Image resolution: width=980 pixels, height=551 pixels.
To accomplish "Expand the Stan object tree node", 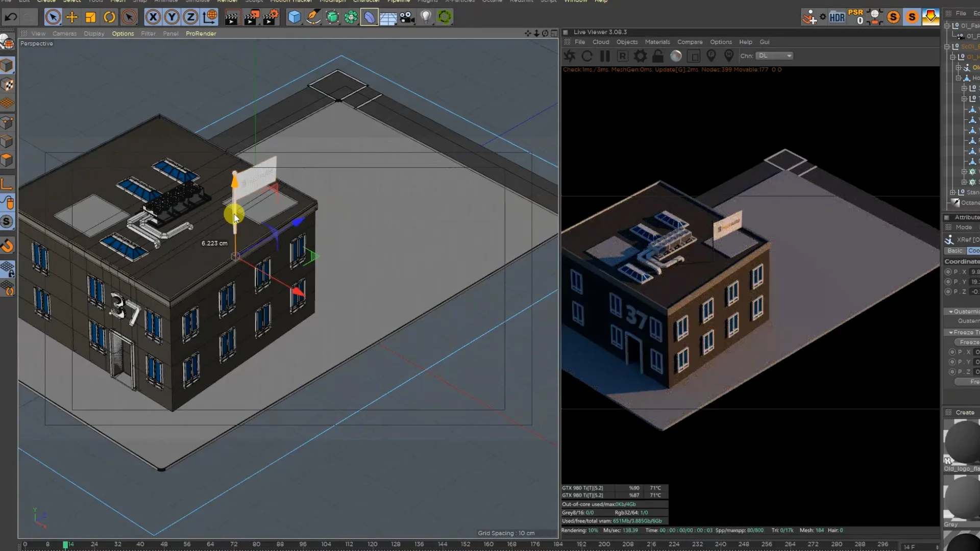I will click(x=952, y=192).
